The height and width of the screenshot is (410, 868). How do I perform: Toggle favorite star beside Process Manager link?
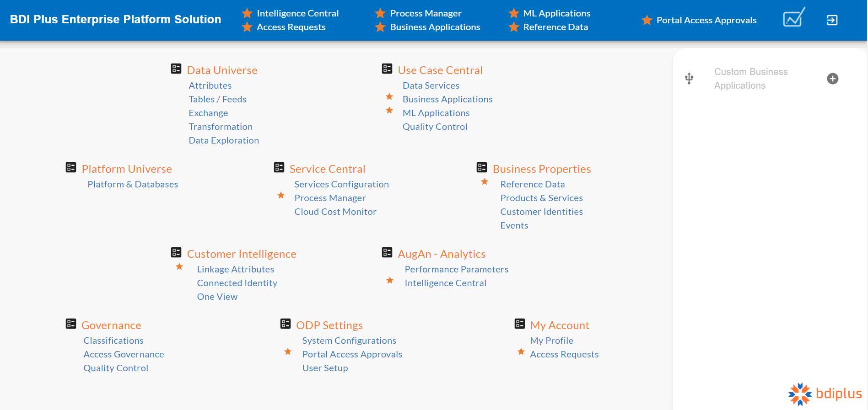coord(281,196)
